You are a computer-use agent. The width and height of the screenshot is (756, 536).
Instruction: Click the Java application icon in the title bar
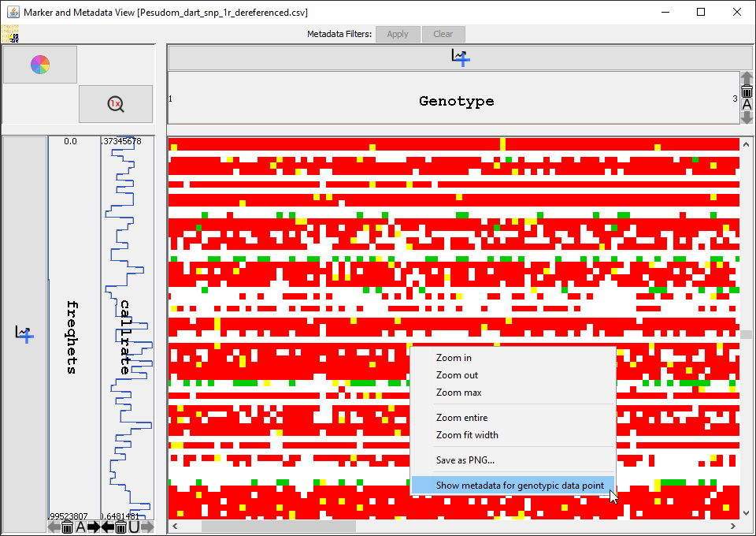[x=13, y=12]
